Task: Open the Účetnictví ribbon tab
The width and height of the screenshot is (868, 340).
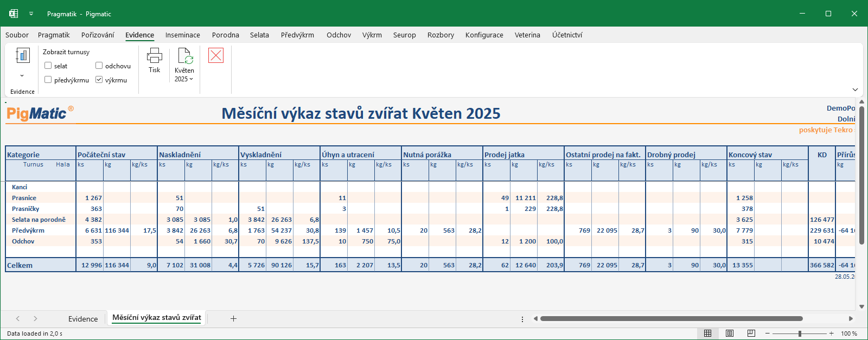Action: [x=567, y=35]
